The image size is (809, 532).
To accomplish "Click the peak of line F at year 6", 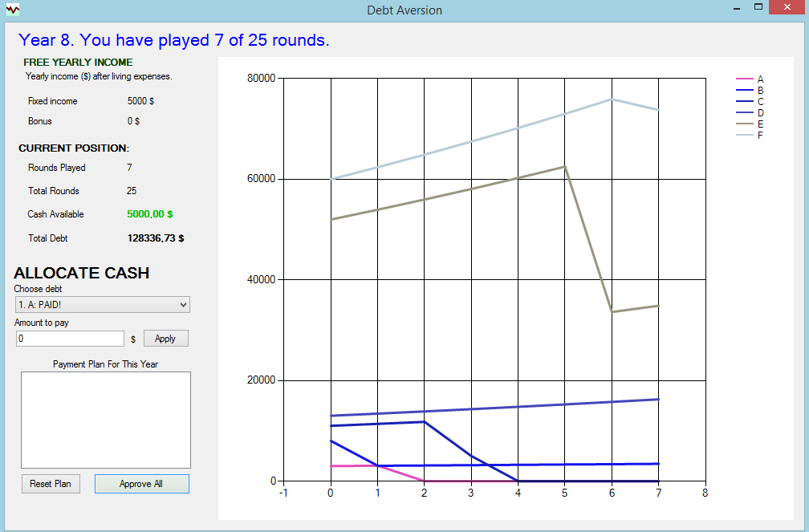I will pos(612,99).
